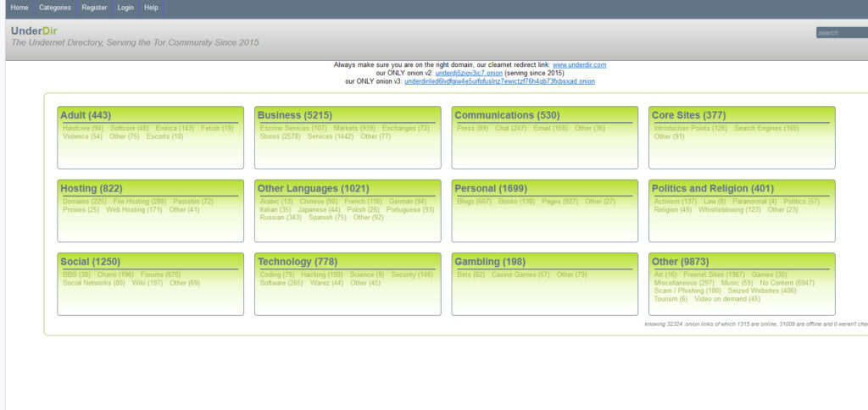Select Email (158) subcategory
This screenshot has height=410, width=868.
pyautogui.click(x=551, y=129)
